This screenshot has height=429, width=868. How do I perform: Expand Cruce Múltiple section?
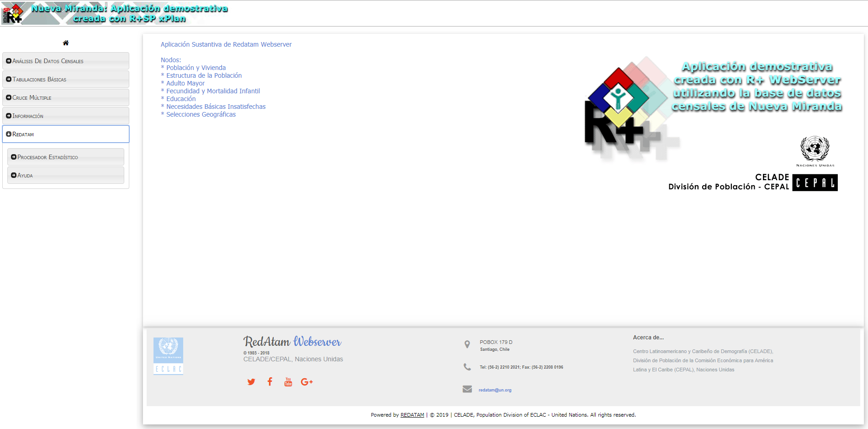[66, 97]
